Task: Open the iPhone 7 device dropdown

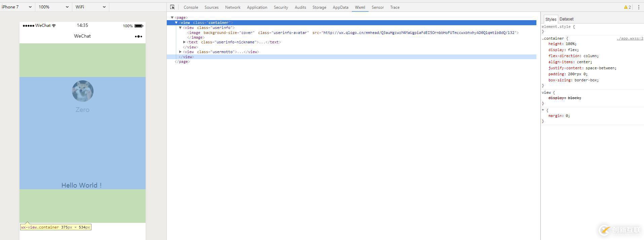Action: click(17, 7)
